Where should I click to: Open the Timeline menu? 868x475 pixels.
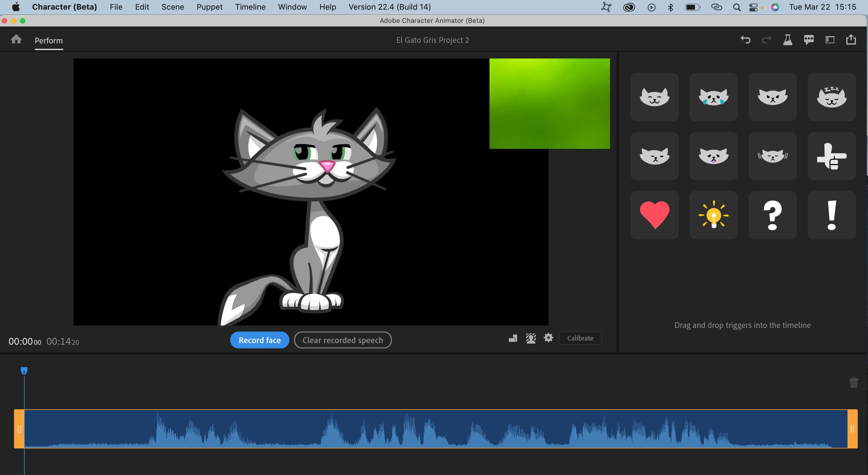click(250, 7)
